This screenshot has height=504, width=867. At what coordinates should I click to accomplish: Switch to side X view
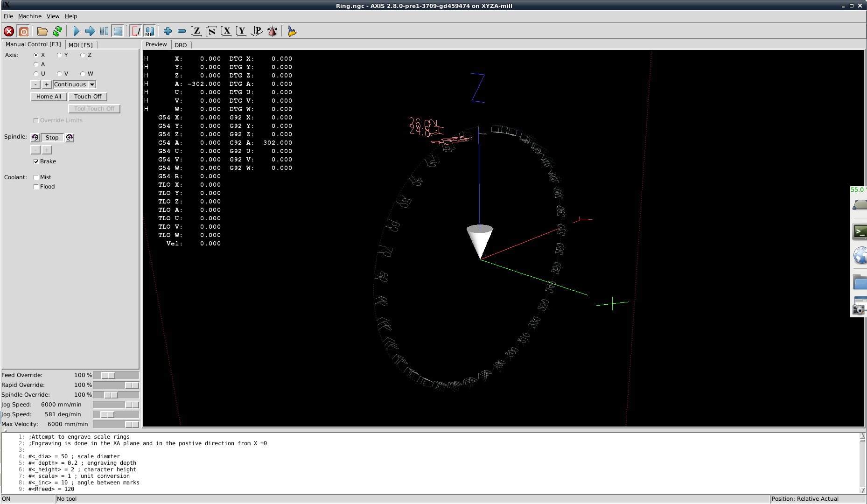coord(226,31)
